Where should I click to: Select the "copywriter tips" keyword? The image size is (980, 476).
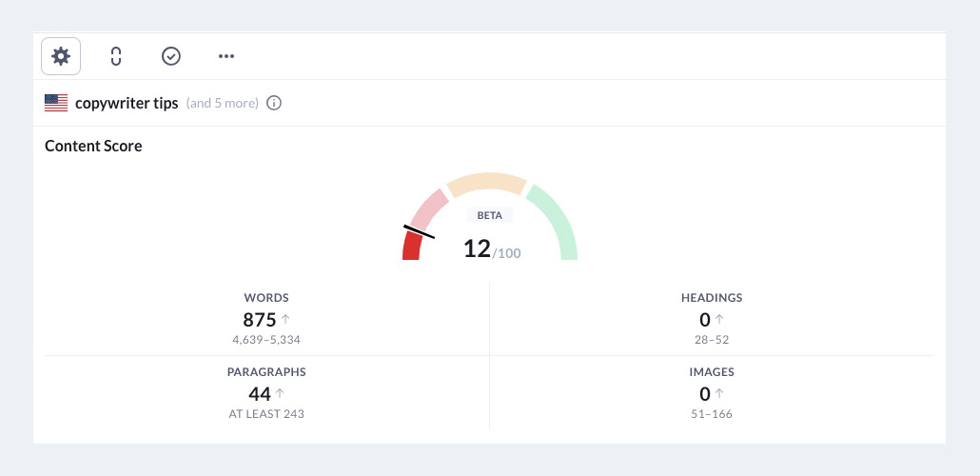tap(127, 103)
